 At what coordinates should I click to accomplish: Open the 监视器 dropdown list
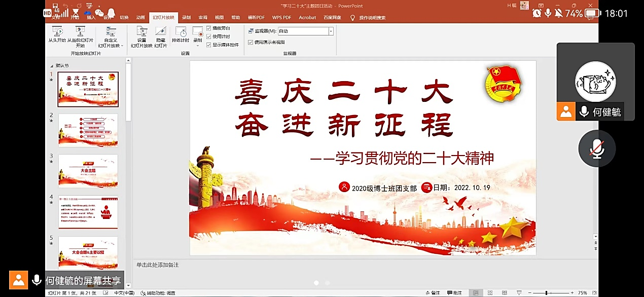[x=331, y=31]
